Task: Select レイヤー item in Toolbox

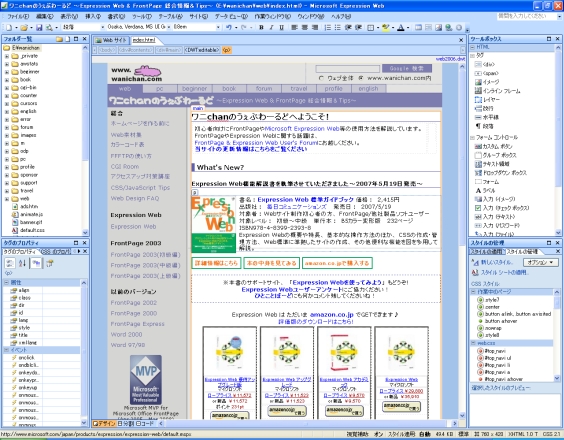Action: click(x=487, y=100)
